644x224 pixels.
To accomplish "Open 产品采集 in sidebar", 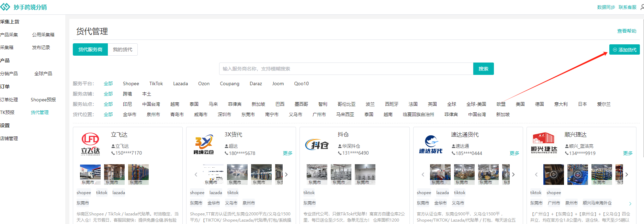I will point(9,35).
